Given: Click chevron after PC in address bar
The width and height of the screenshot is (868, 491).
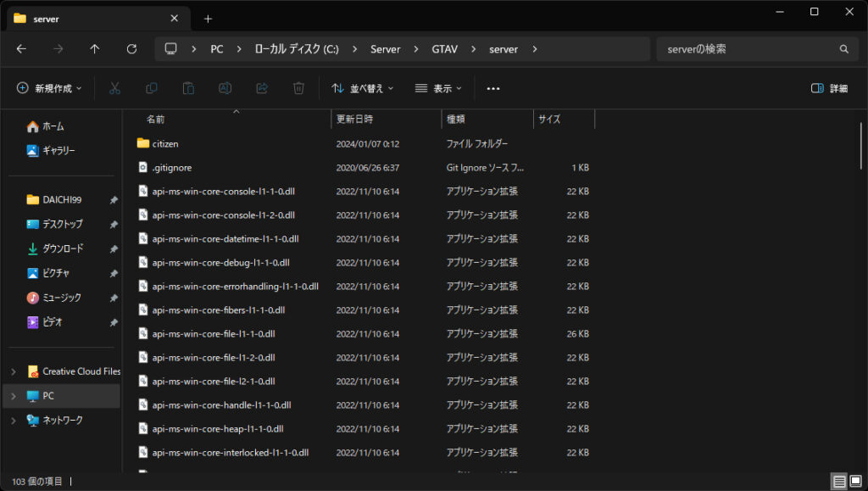Looking at the screenshot, I should click(x=239, y=48).
